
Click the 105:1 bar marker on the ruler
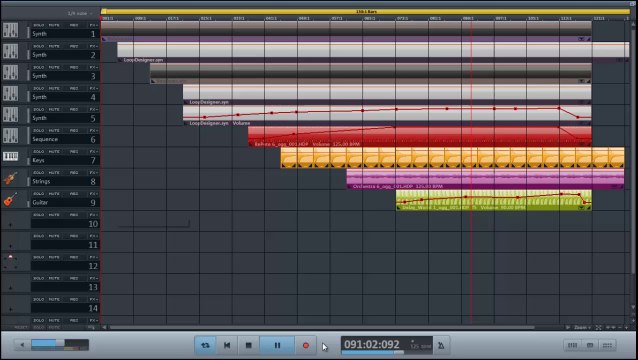click(x=533, y=18)
